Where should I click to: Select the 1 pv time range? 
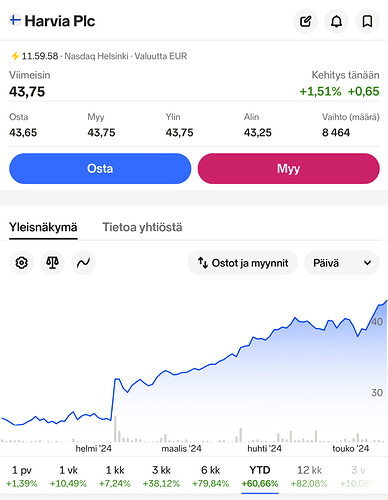tap(22, 476)
